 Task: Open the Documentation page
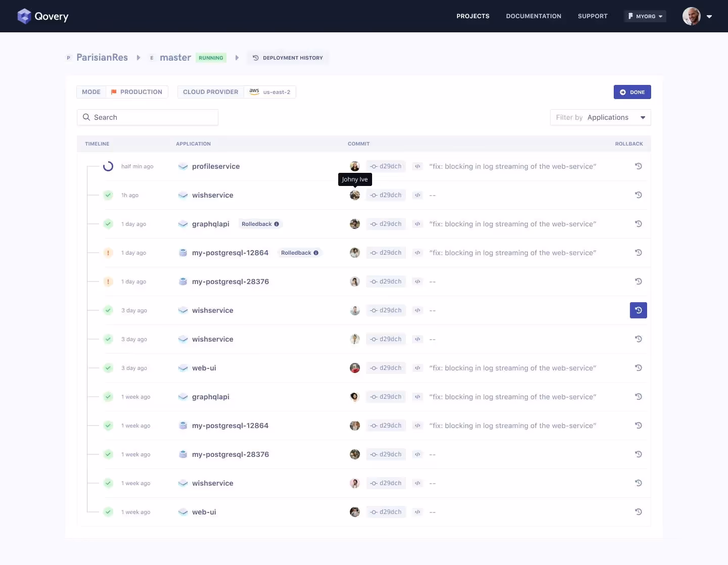click(533, 16)
